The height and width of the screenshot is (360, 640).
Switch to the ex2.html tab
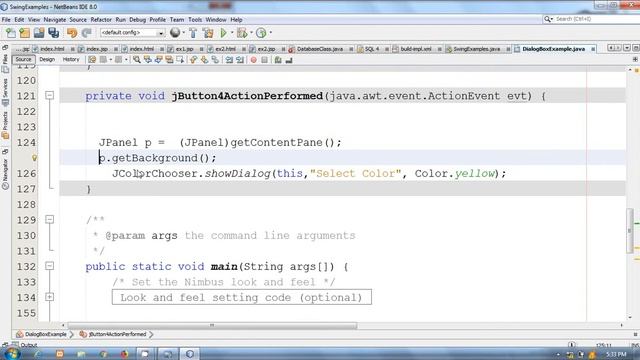coord(225,49)
